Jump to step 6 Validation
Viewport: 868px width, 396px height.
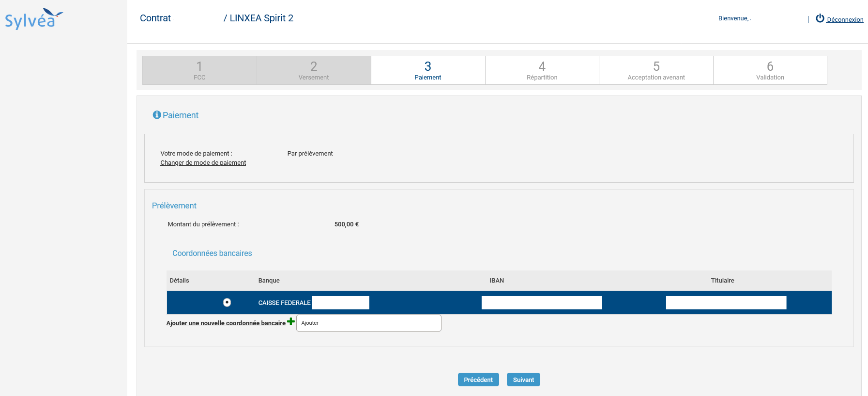click(x=770, y=70)
